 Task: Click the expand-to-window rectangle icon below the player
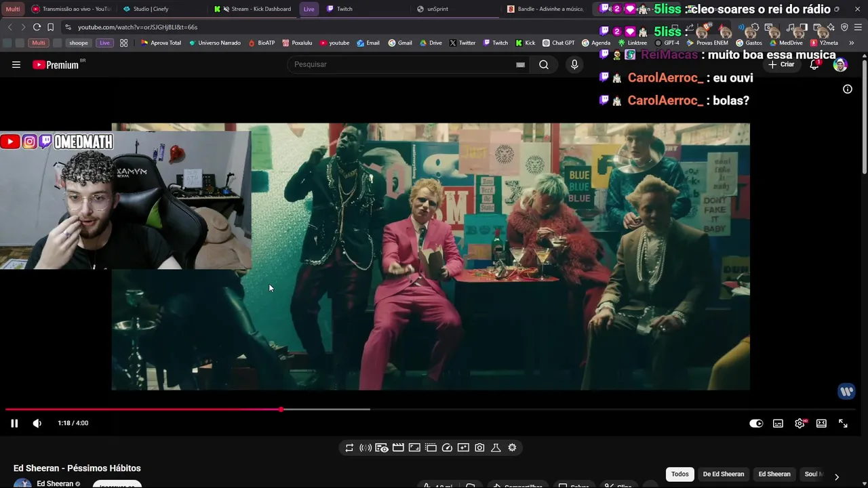pos(414,448)
